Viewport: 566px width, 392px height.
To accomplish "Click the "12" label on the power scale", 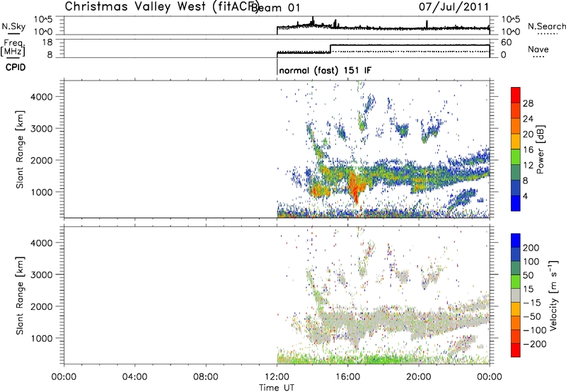I will click(528, 166).
